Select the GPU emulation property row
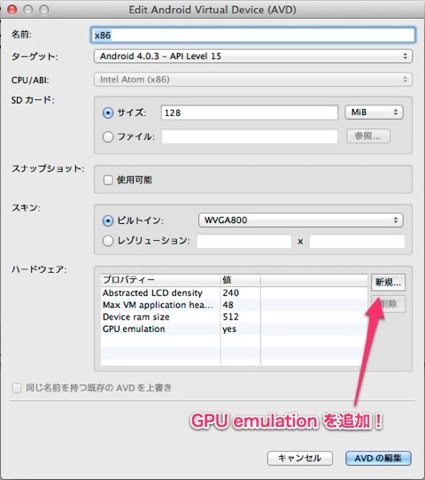 (234, 329)
